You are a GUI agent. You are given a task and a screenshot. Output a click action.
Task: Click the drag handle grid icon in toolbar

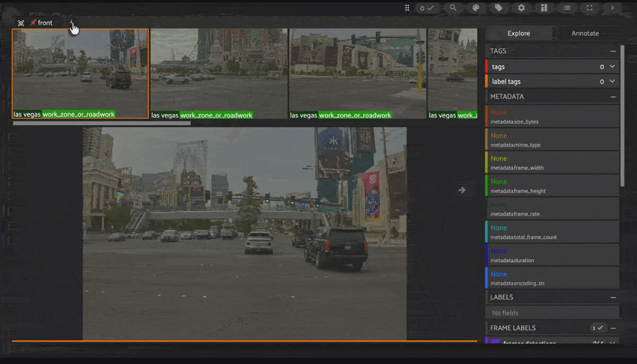click(x=407, y=8)
